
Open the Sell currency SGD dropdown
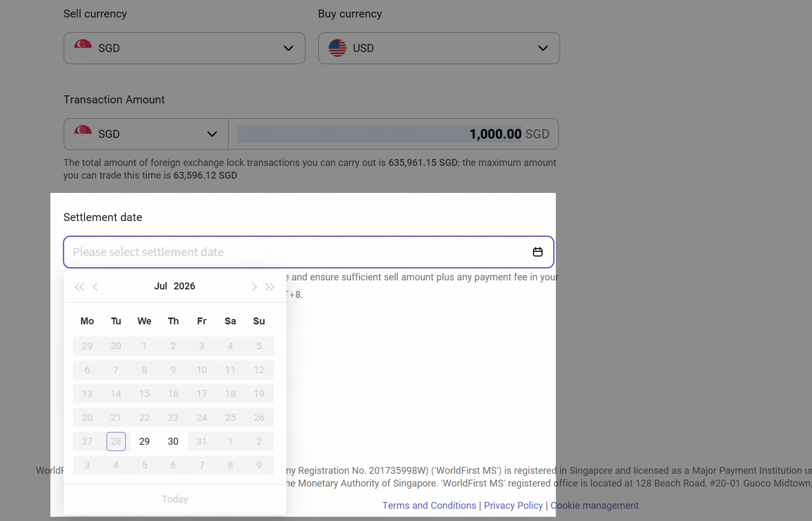[184, 48]
